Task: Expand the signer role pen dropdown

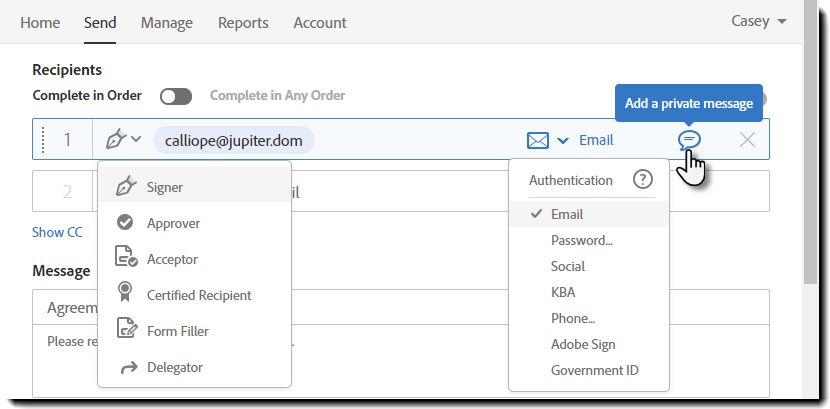Action: tap(123, 140)
